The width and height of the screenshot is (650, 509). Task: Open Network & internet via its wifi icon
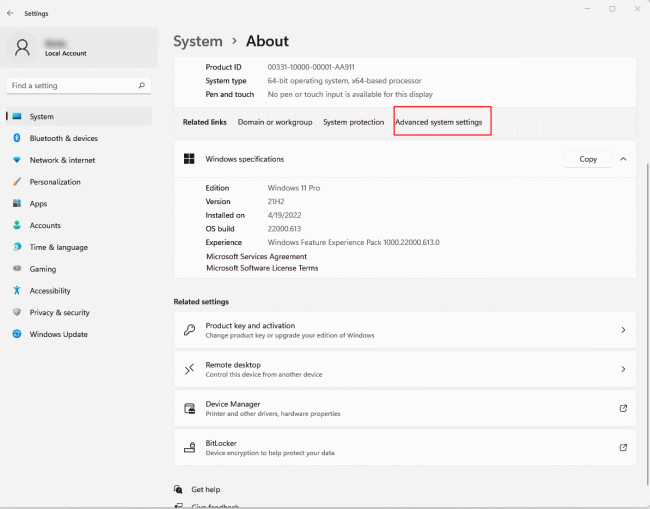pos(17,160)
